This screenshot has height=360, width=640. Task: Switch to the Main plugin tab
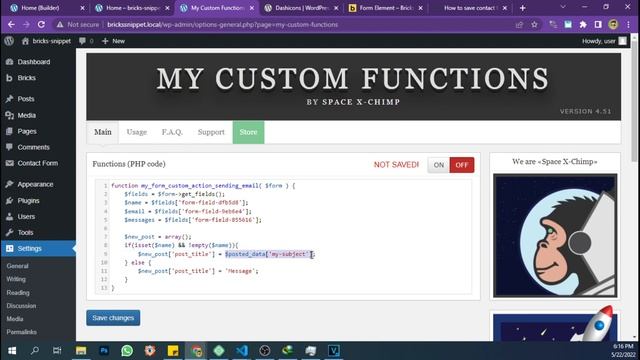(102, 132)
